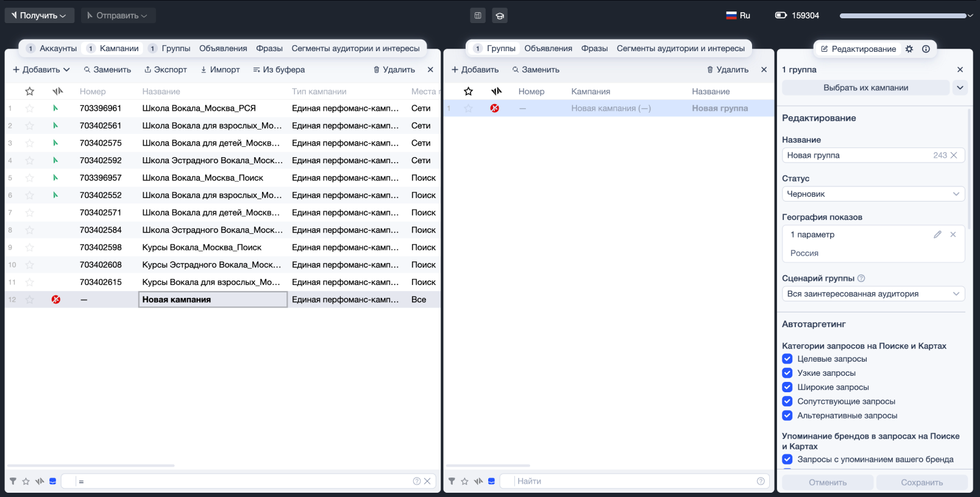Click status filter icon in campaigns panel footer
980x497 pixels.
tap(40, 481)
